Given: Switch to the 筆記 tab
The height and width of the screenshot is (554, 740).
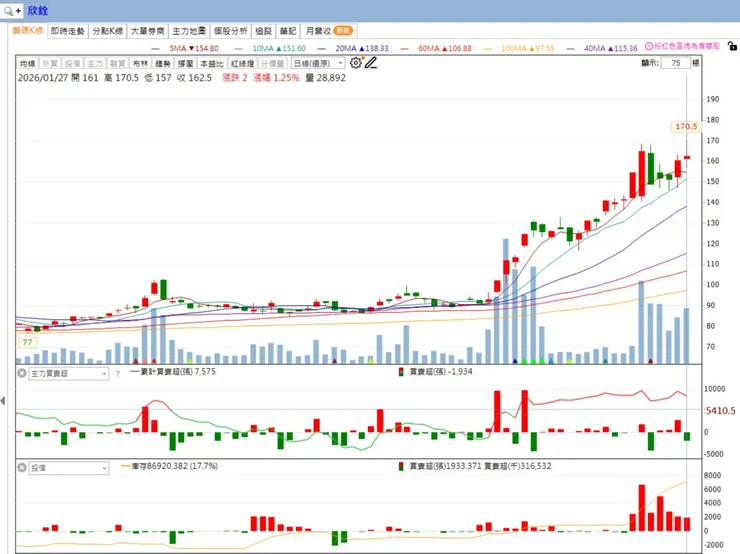Looking at the screenshot, I should [x=288, y=31].
